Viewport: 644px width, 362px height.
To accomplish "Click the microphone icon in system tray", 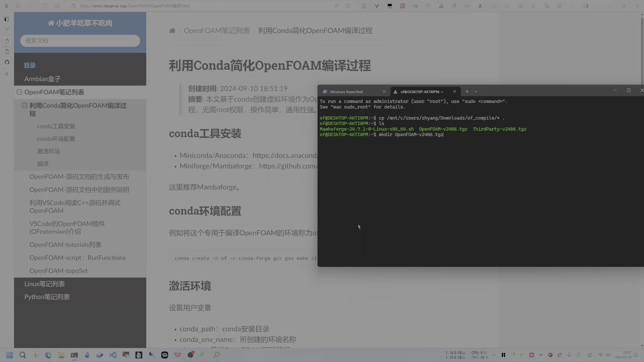I will tap(569, 355).
